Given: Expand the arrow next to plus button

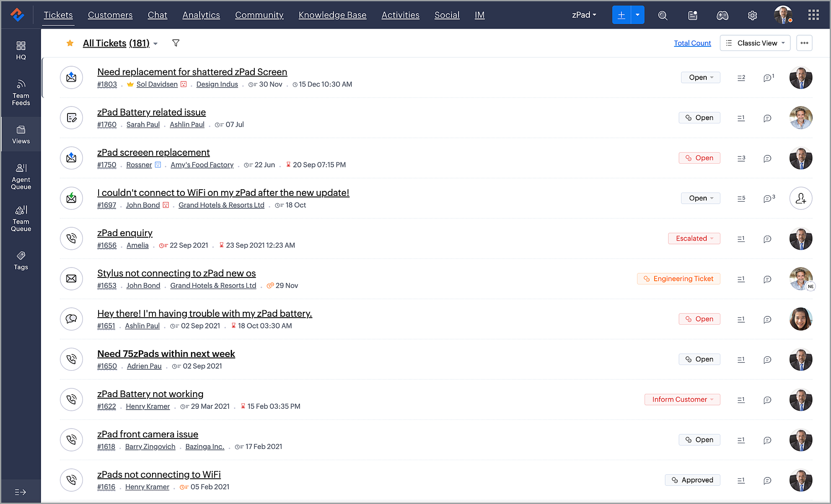Looking at the screenshot, I should [637, 15].
